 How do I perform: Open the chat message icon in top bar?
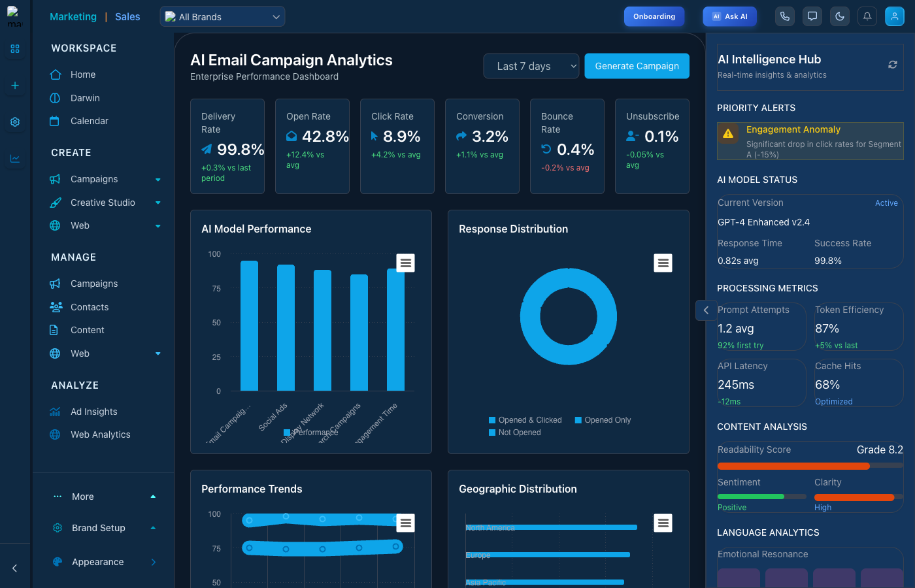812,16
